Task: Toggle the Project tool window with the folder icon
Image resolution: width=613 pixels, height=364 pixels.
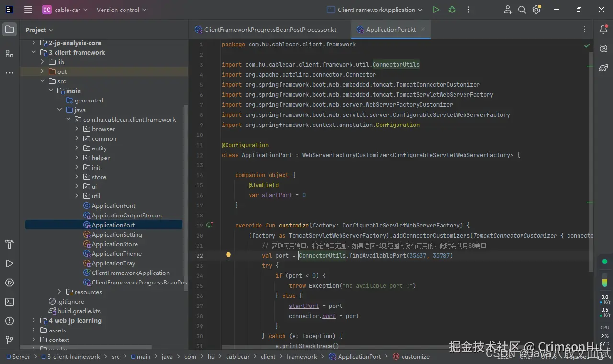Action: click(x=10, y=29)
